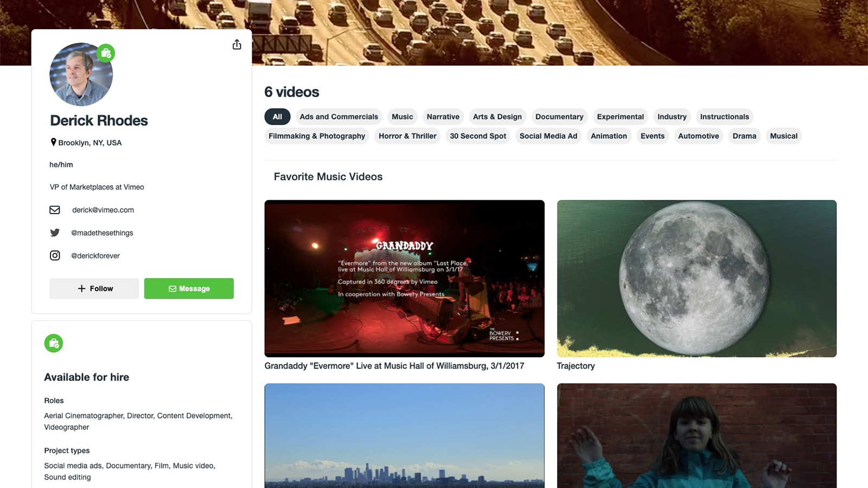868x488 pixels.
Task: Click the green hire badge on avatar
Action: (x=106, y=53)
